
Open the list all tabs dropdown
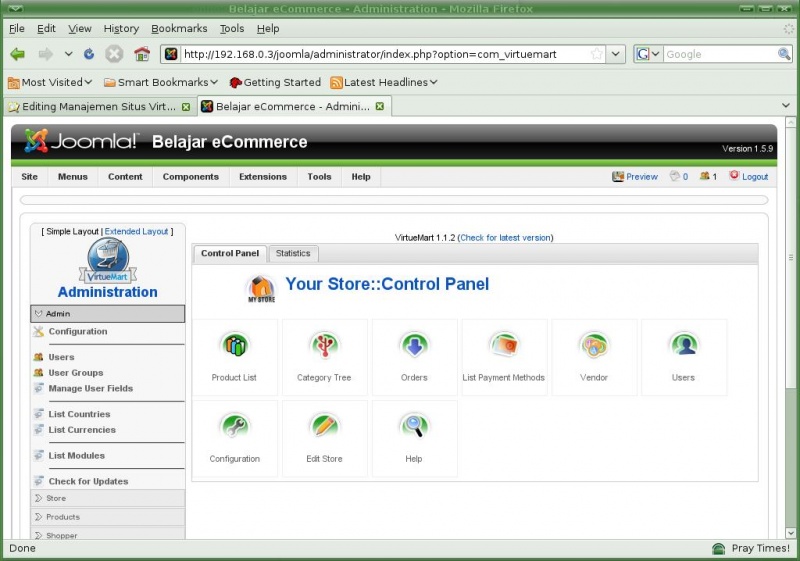[786, 106]
